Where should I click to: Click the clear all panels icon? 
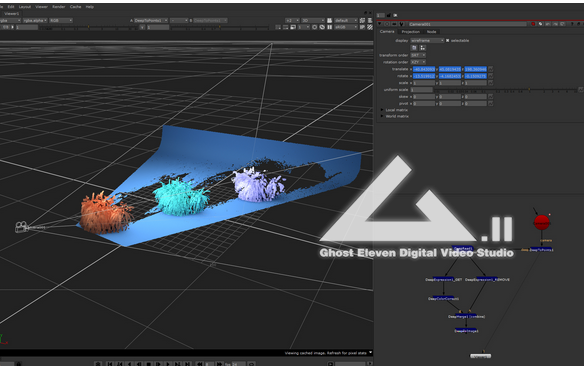pyautogui.click(x=395, y=15)
